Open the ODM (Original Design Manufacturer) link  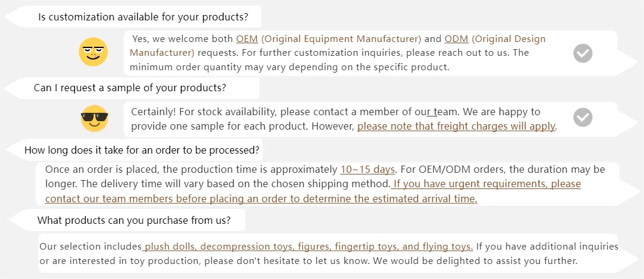coord(495,39)
